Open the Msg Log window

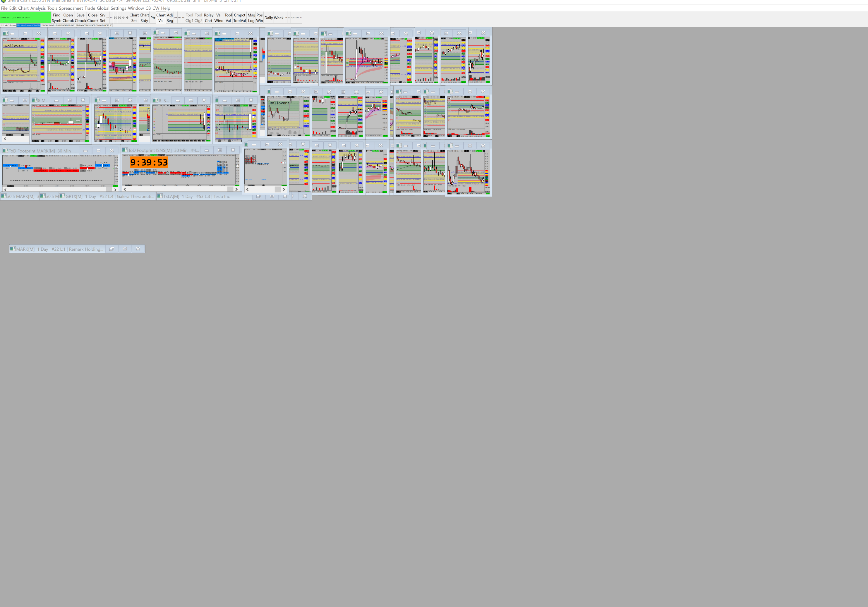[251, 18]
